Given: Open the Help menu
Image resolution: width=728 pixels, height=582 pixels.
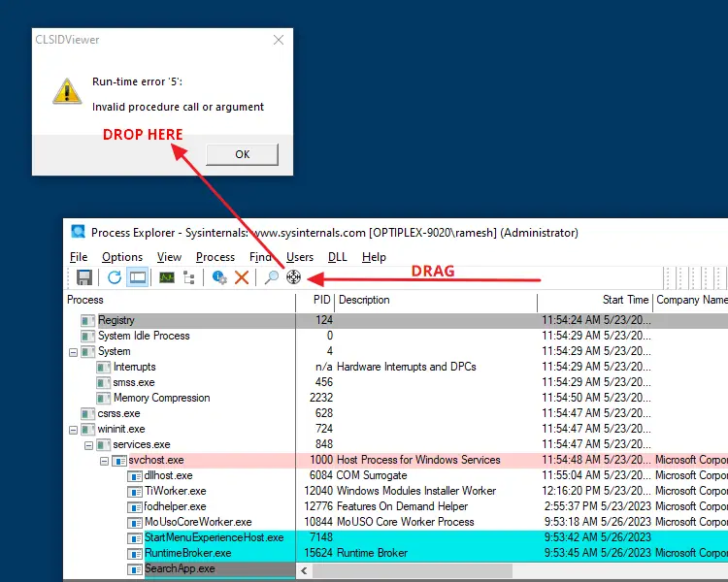Looking at the screenshot, I should tap(374, 257).
